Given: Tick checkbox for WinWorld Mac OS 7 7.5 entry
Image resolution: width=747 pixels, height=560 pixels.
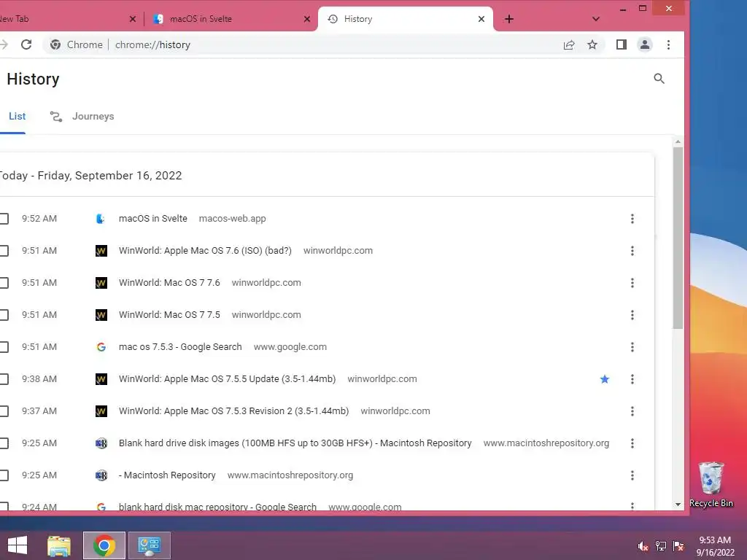Looking at the screenshot, I should coord(4,315).
